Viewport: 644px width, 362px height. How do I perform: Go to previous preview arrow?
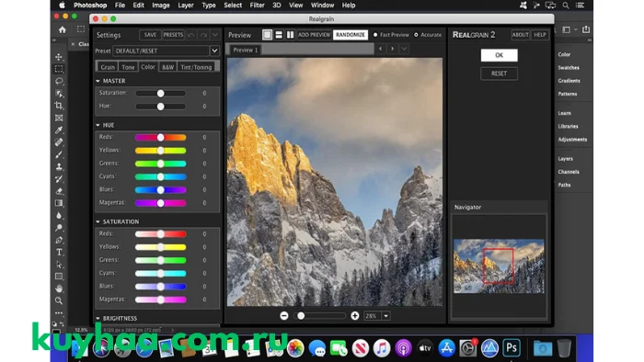(x=381, y=49)
